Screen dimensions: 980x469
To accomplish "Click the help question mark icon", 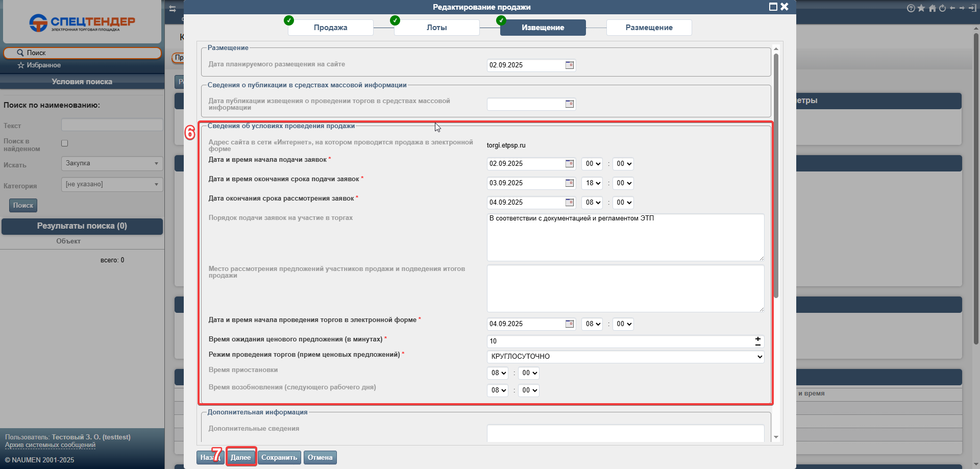I will pyautogui.click(x=911, y=8).
